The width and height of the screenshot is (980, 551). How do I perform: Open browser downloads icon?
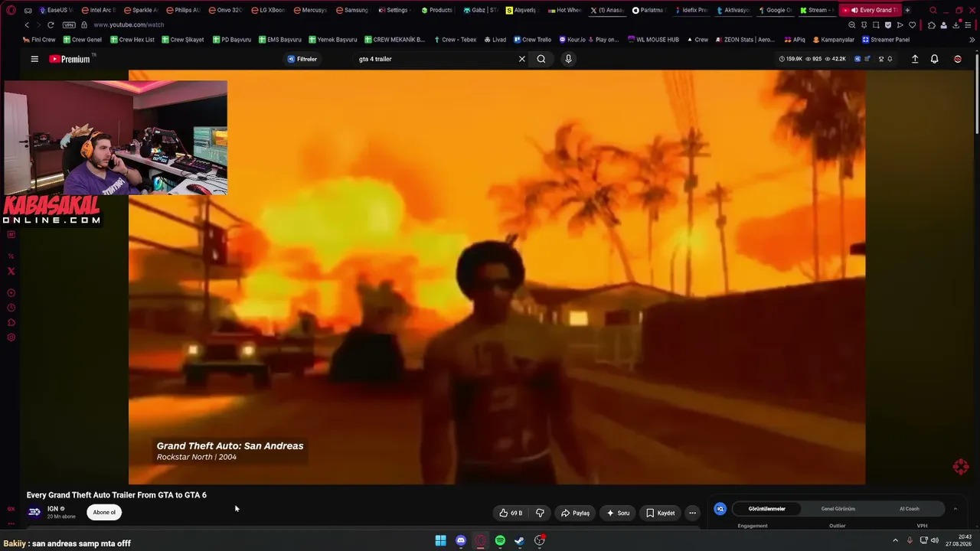(955, 24)
